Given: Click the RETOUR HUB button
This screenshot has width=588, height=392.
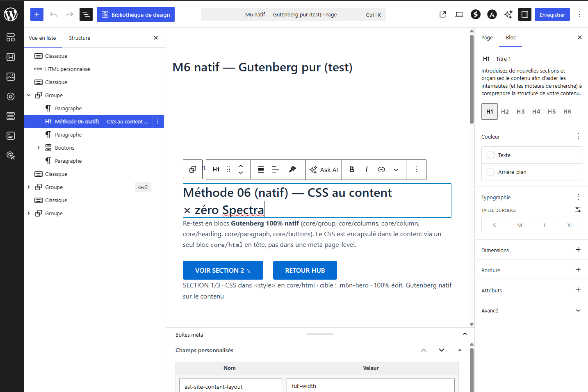Looking at the screenshot, I should click(x=305, y=270).
